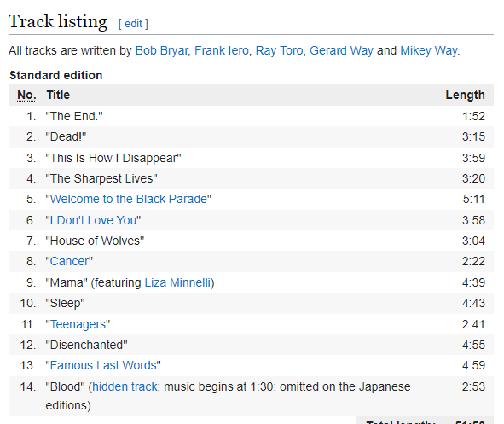Follow the Cancer song link
Screen dimensions: 504x424
point(69,261)
